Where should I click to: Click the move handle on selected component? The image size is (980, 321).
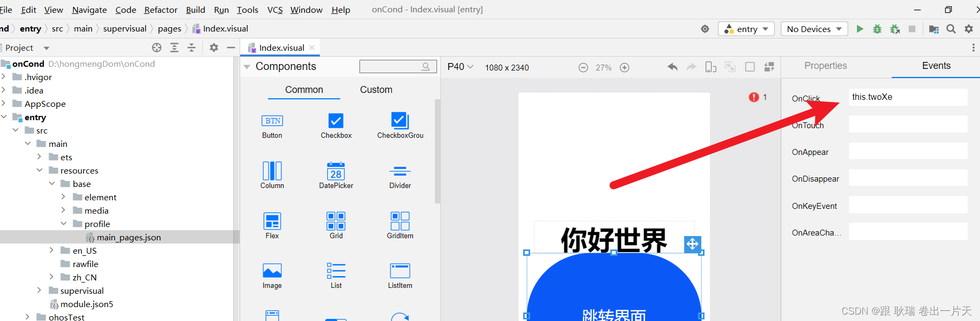click(693, 244)
